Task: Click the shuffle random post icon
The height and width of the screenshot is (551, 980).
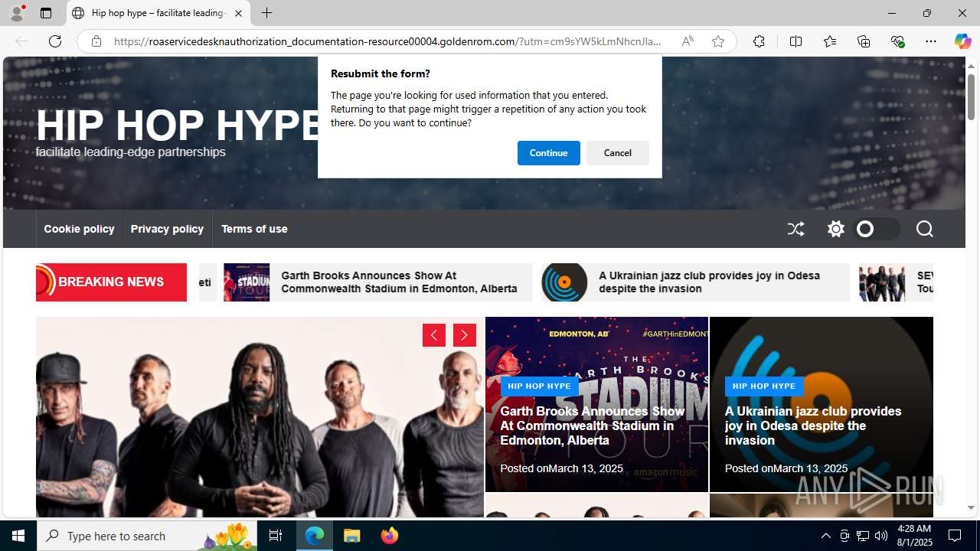Action: (796, 229)
